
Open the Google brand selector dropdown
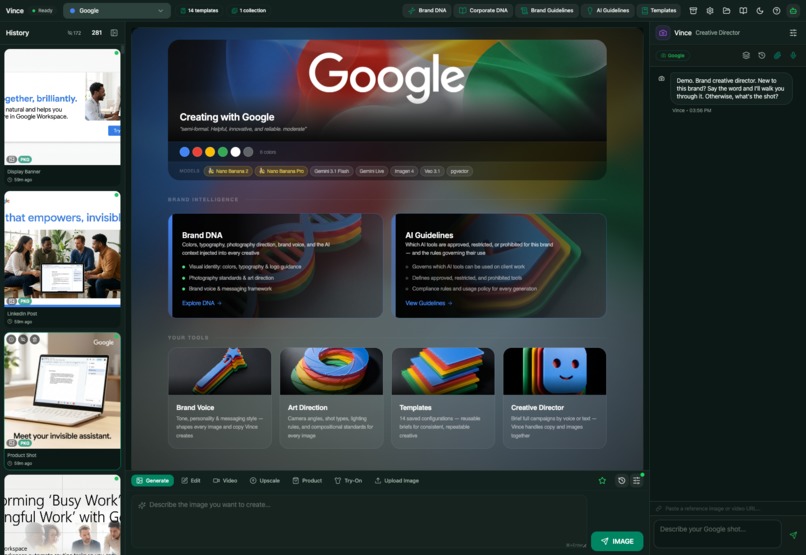point(117,10)
